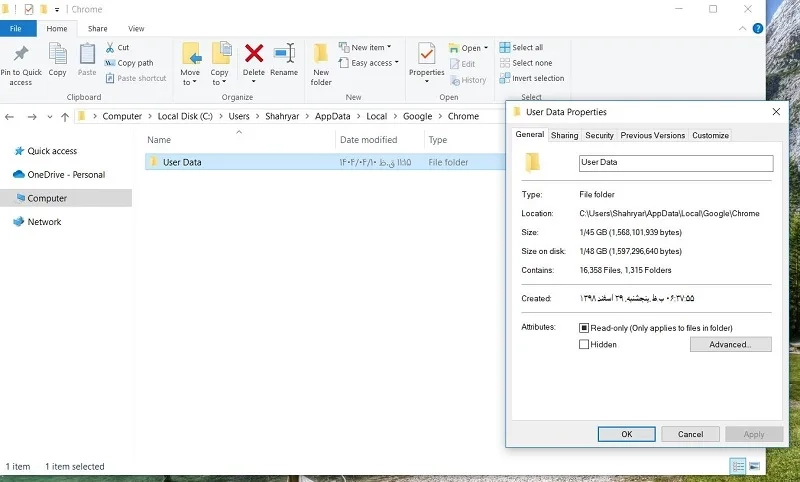Switch to details view icon in status bar
Image resolution: width=800 pixels, height=482 pixels.
pos(738,466)
